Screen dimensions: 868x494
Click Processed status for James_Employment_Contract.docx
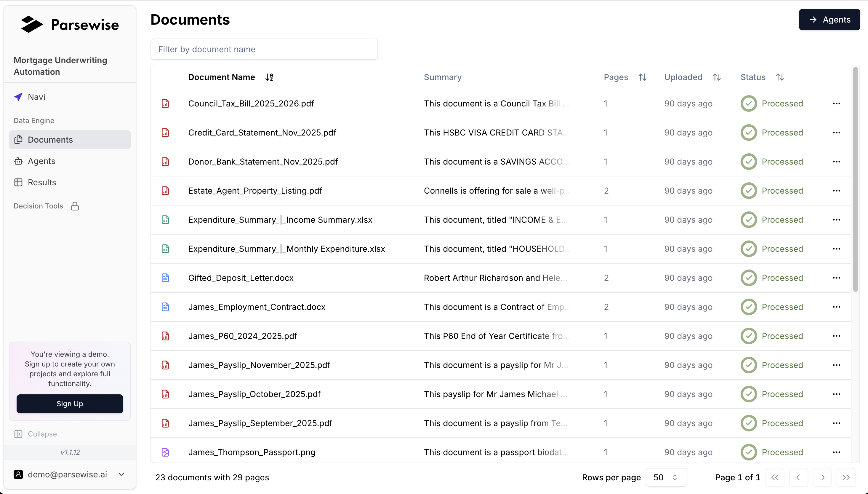click(771, 307)
